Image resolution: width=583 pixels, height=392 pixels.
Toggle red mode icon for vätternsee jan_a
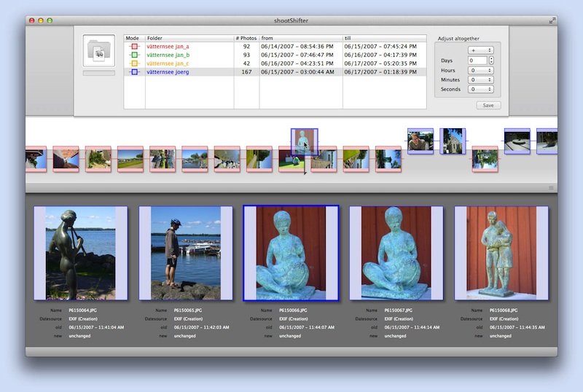(x=134, y=46)
